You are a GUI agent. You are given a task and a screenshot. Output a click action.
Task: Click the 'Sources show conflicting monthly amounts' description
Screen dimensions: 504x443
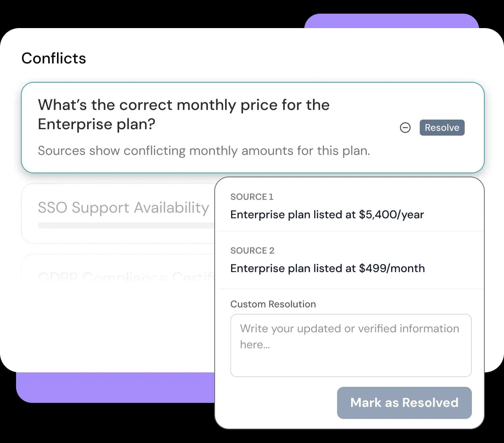203,151
